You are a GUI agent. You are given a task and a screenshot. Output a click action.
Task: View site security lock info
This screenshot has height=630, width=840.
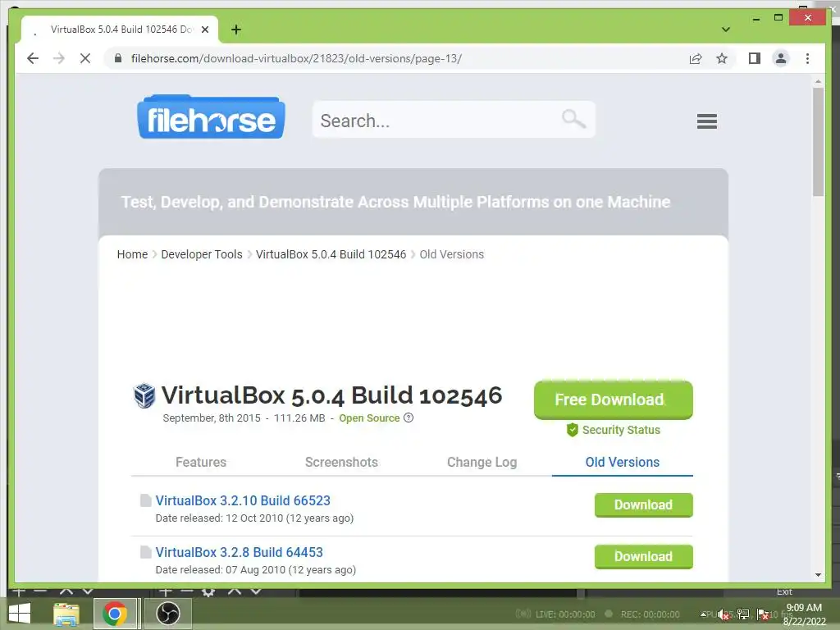[x=118, y=58]
